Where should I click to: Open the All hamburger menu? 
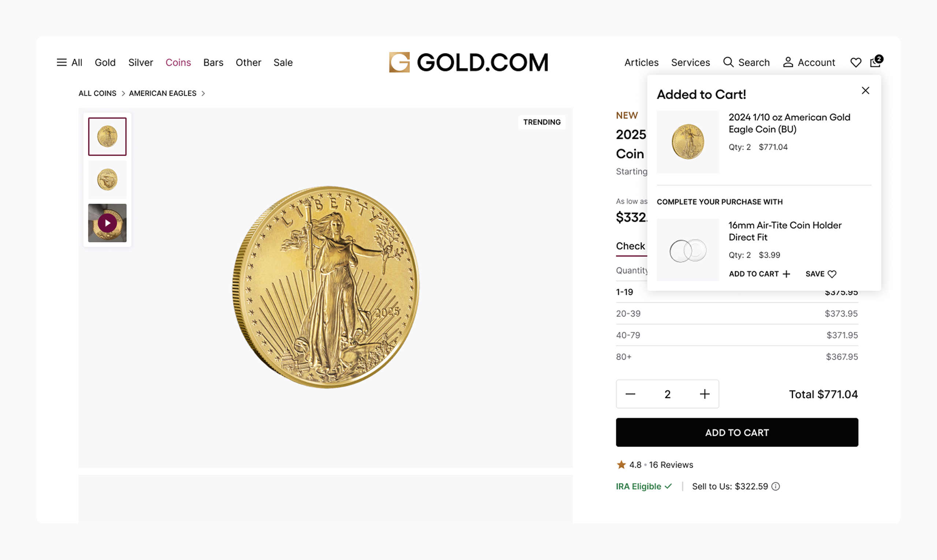62,62
